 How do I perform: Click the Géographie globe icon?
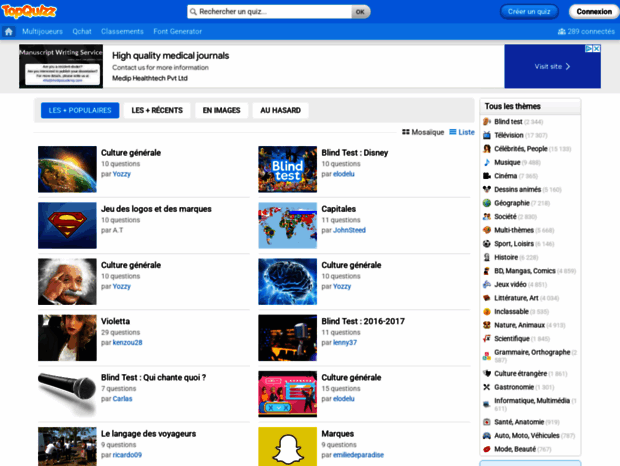tap(487, 203)
